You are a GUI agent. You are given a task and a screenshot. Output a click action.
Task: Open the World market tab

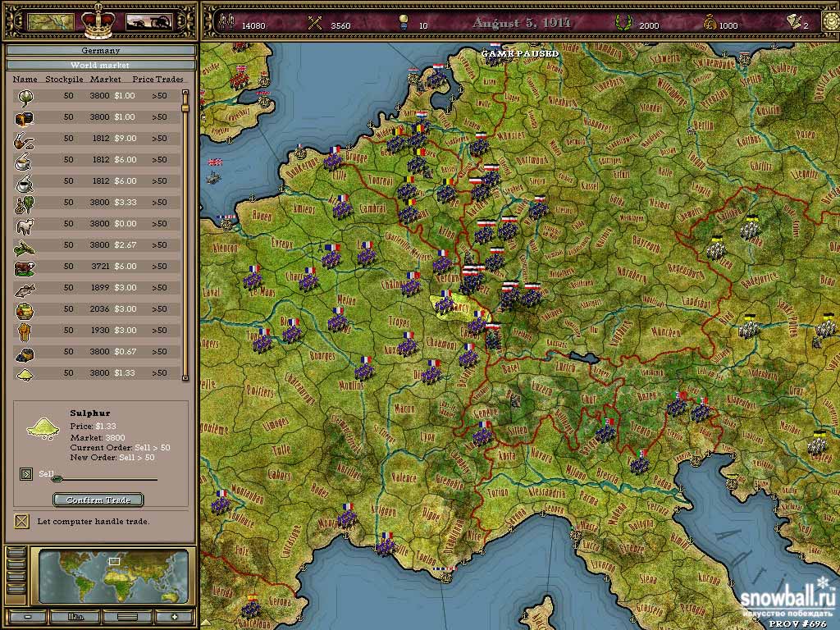click(100, 65)
